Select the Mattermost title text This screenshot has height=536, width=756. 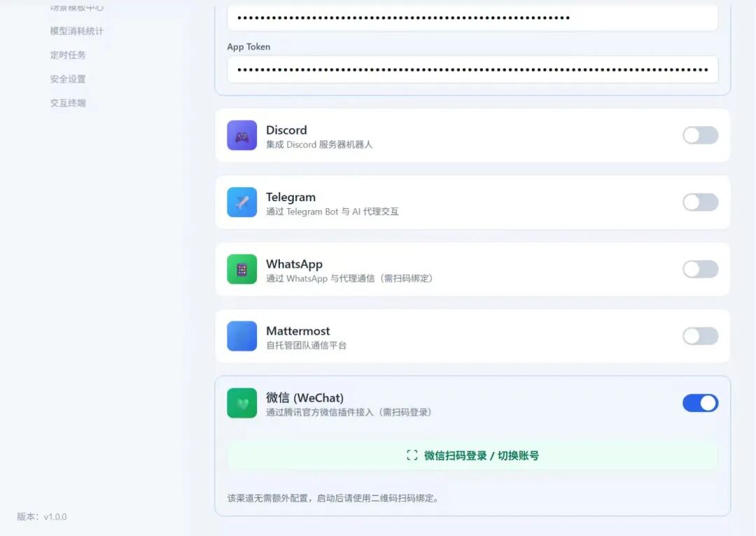click(298, 331)
